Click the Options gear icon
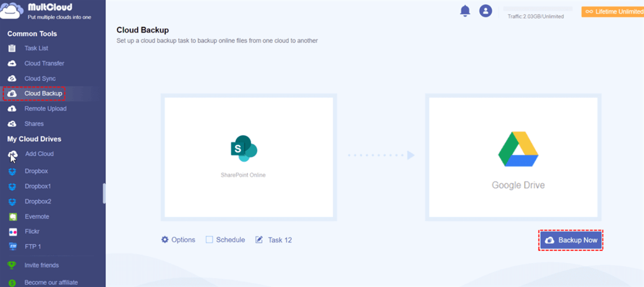 165,240
